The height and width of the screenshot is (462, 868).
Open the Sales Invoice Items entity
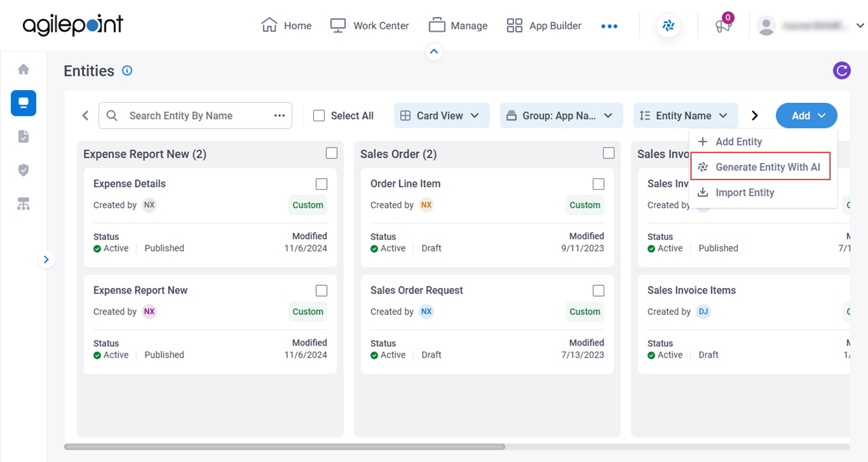pyautogui.click(x=692, y=290)
